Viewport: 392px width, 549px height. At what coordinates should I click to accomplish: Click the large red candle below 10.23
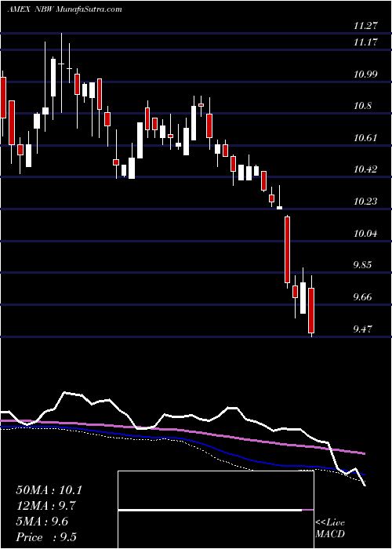click(x=287, y=249)
